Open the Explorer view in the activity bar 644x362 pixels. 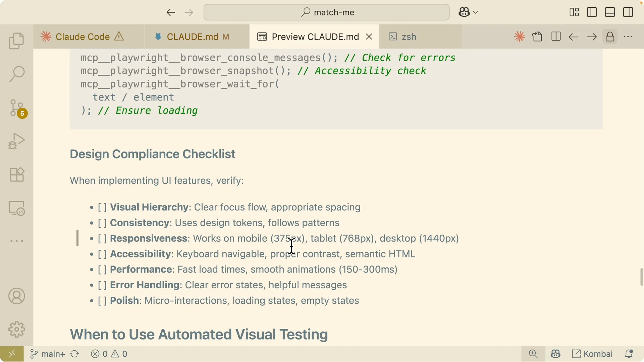click(x=16, y=41)
